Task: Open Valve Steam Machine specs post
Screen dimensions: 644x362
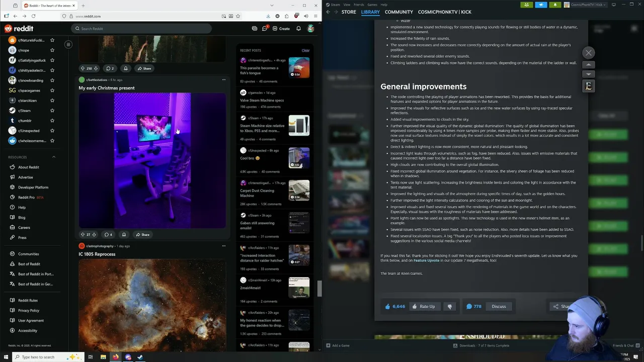Action: coord(262,100)
